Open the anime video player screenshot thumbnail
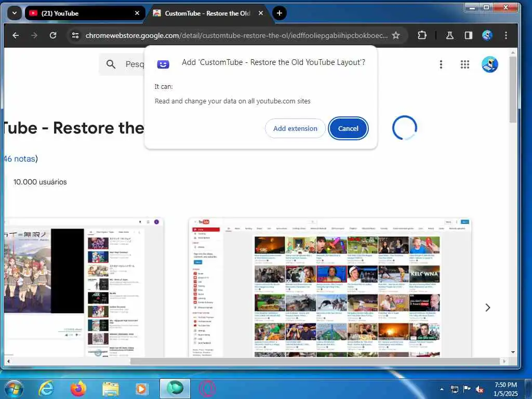This screenshot has height=399, width=532. [x=84, y=288]
